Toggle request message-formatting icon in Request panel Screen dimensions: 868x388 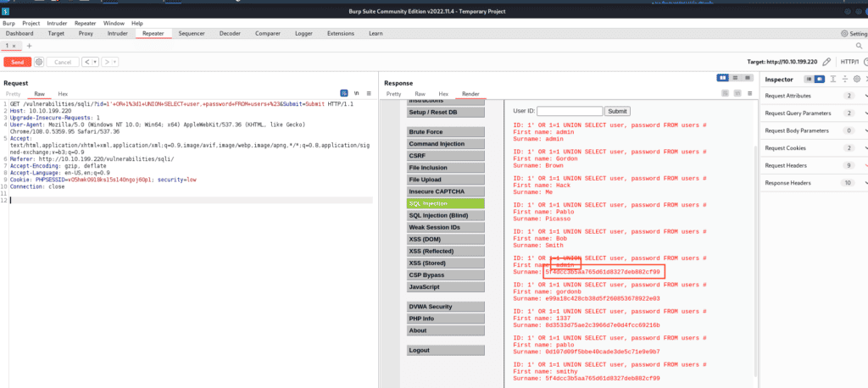coord(344,93)
